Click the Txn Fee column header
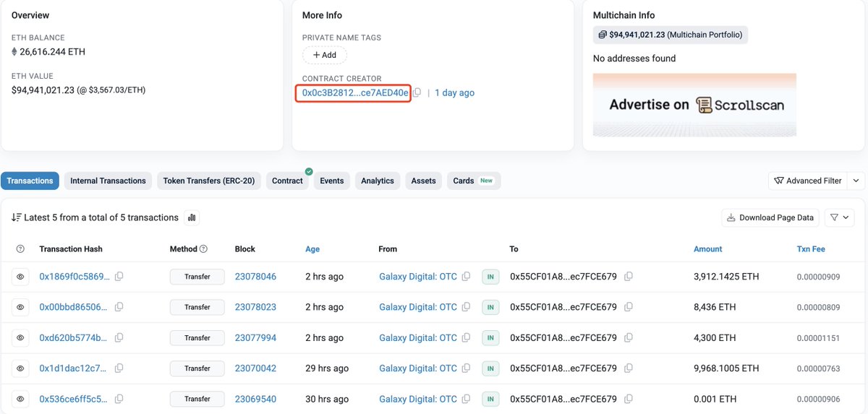This screenshot has width=868, height=414. [x=811, y=249]
